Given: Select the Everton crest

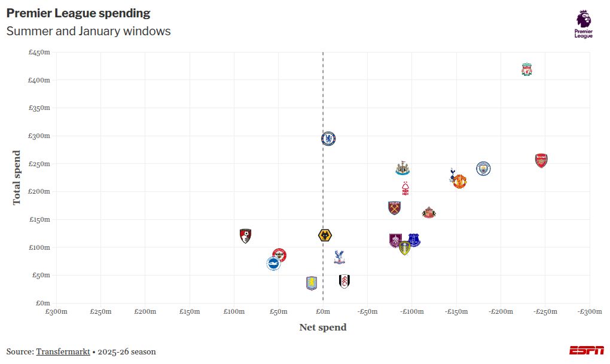Looking at the screenshot, I should [x=414, y=240].
